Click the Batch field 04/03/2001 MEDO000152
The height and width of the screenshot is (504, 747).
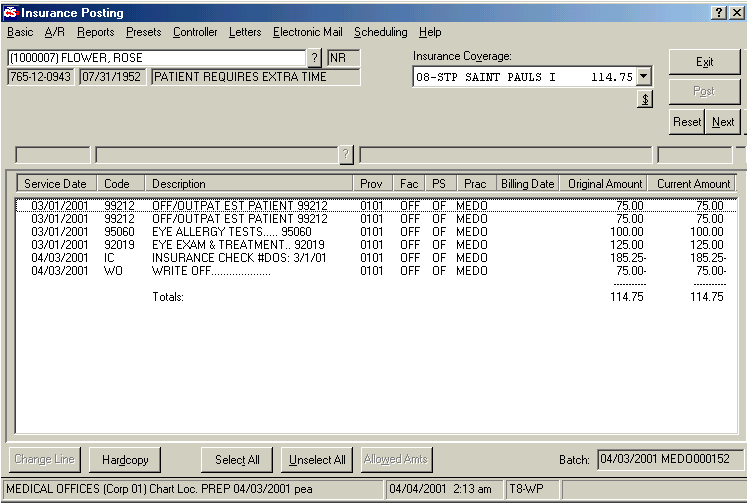click(669, 459)
